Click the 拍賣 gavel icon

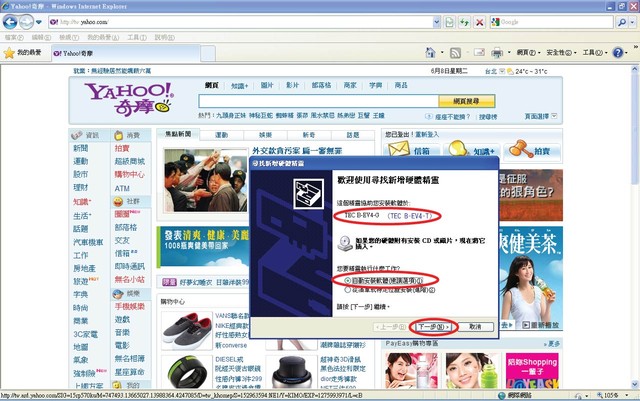[520, 149]
